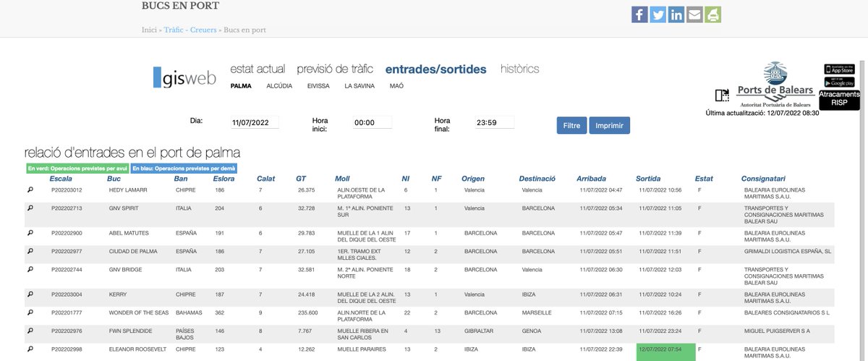Switch to històrics tab

[519, 69]
